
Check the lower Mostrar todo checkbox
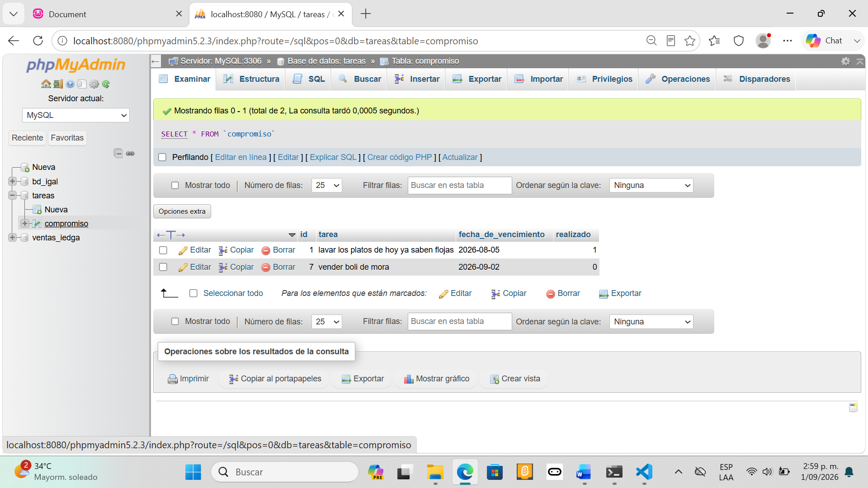click(175, 321)
